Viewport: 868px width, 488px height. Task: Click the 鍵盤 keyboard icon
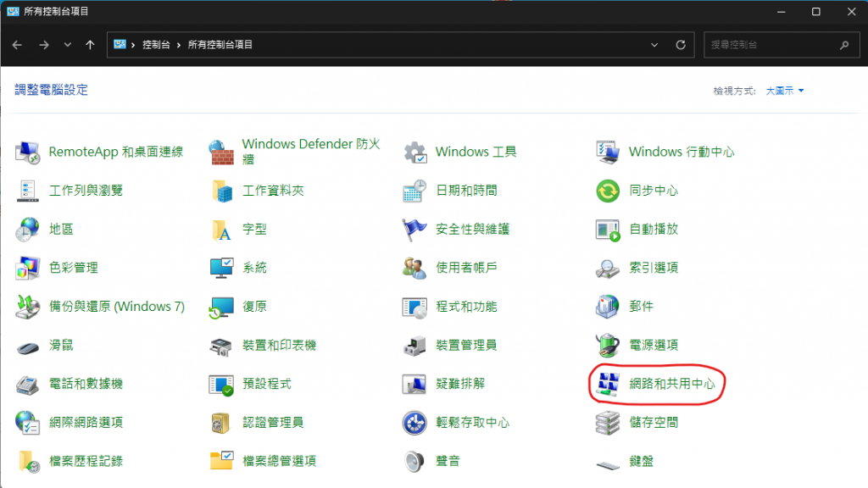(x=608, y=465)
